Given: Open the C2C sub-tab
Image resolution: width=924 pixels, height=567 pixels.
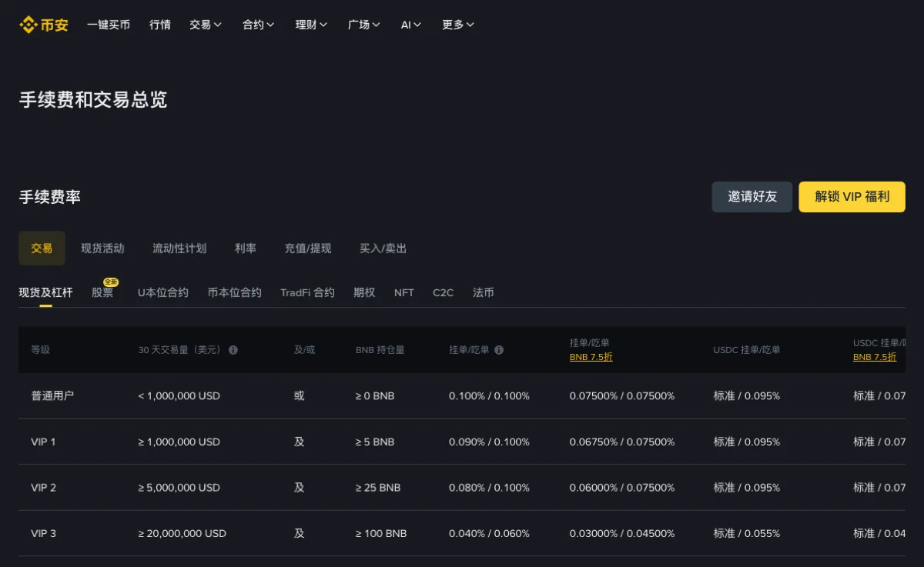Looking at the screenshot, I should tap(444, 292).
